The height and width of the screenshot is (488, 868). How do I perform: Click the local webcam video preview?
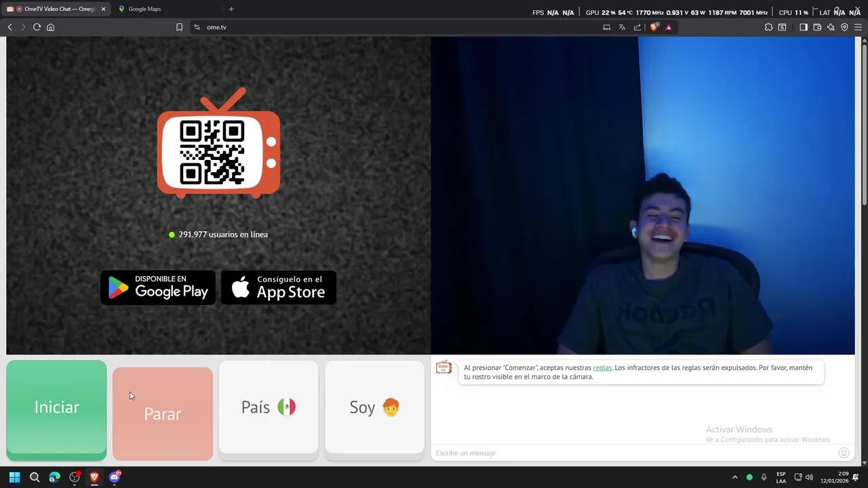(643, 195)
